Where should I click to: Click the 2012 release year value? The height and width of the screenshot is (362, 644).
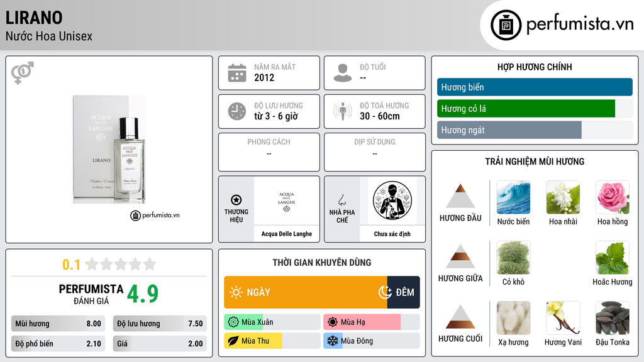[x=264, y=77]
